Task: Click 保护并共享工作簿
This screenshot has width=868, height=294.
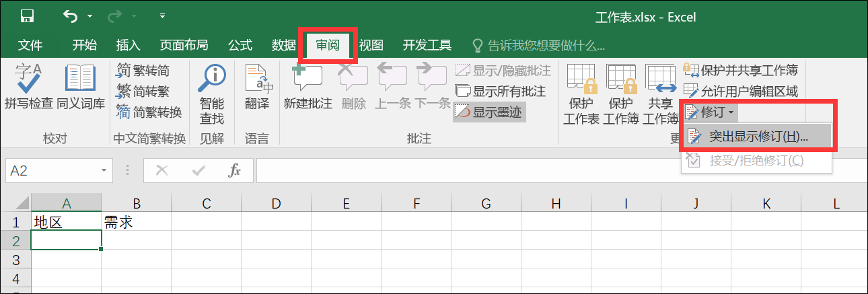Action: 740,70
